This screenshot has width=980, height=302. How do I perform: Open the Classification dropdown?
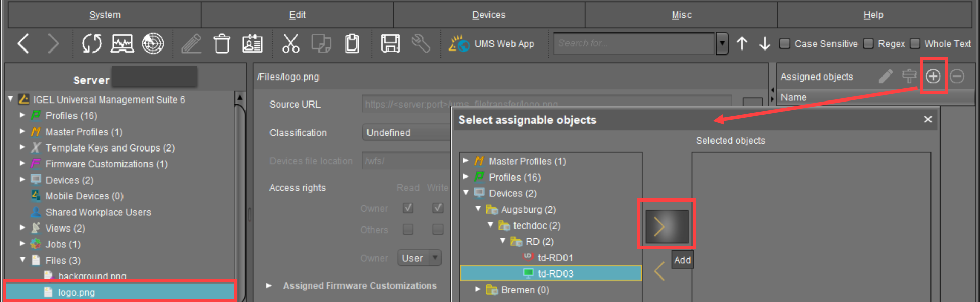tap(406, 133)
